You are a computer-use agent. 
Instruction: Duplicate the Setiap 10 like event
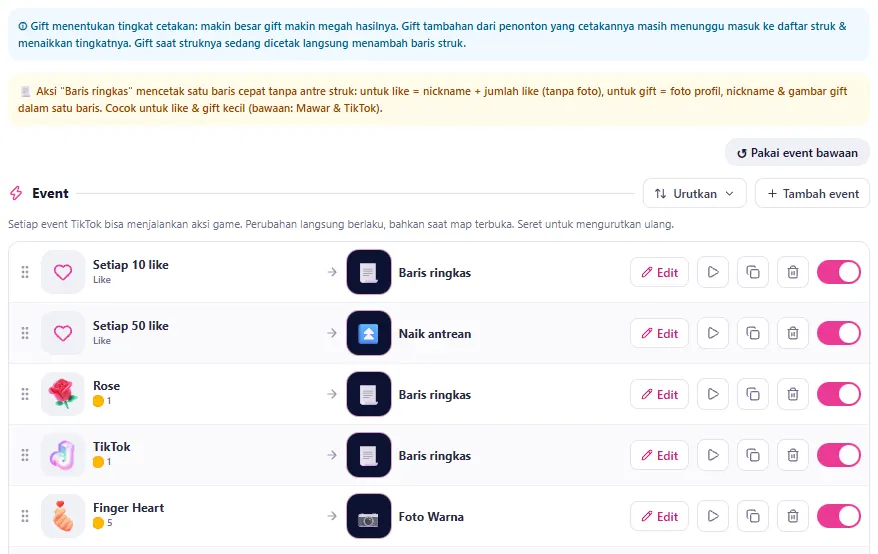[x=753, y=272]
